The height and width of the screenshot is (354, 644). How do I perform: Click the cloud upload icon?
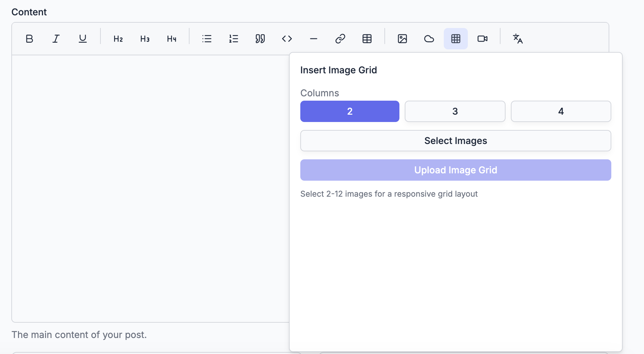(x=429, y=39)
